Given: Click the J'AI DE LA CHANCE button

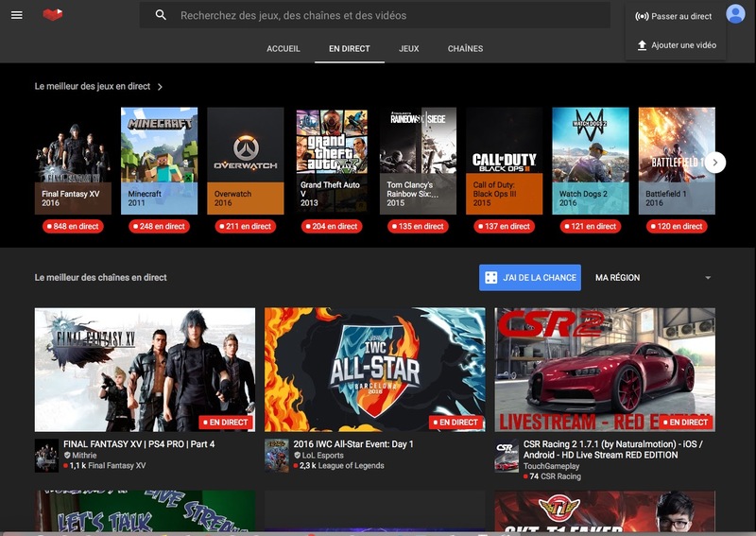Looking at the screenshot, I should pyautogui.click(x=529, y=278).
